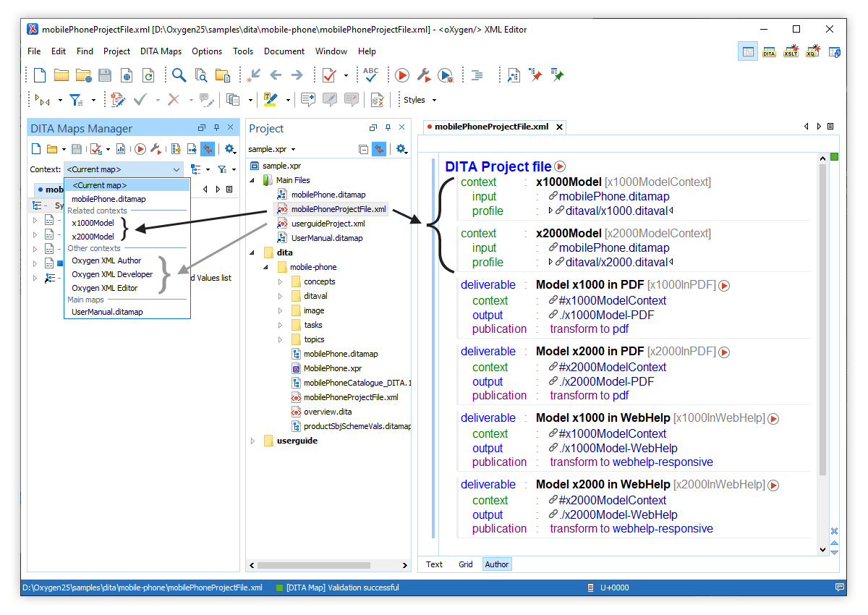Choose x2000Model related context
This screenshot has width=868, height=615.
click(x=93, y=237)
